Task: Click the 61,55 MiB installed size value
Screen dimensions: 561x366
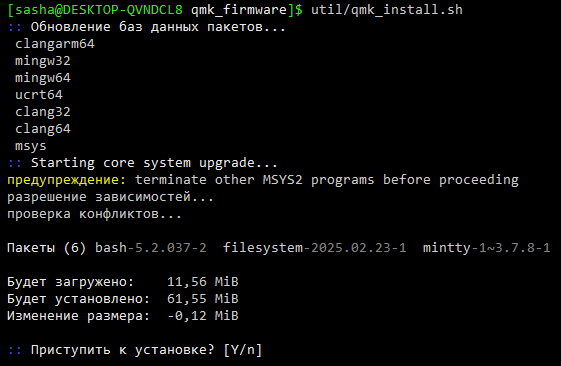Action: tap(203, 299)
